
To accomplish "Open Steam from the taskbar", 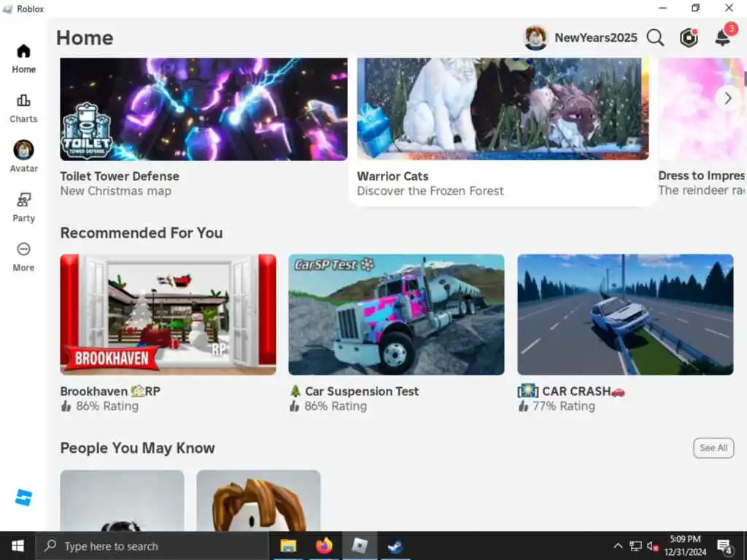I will tap(395, 545).
